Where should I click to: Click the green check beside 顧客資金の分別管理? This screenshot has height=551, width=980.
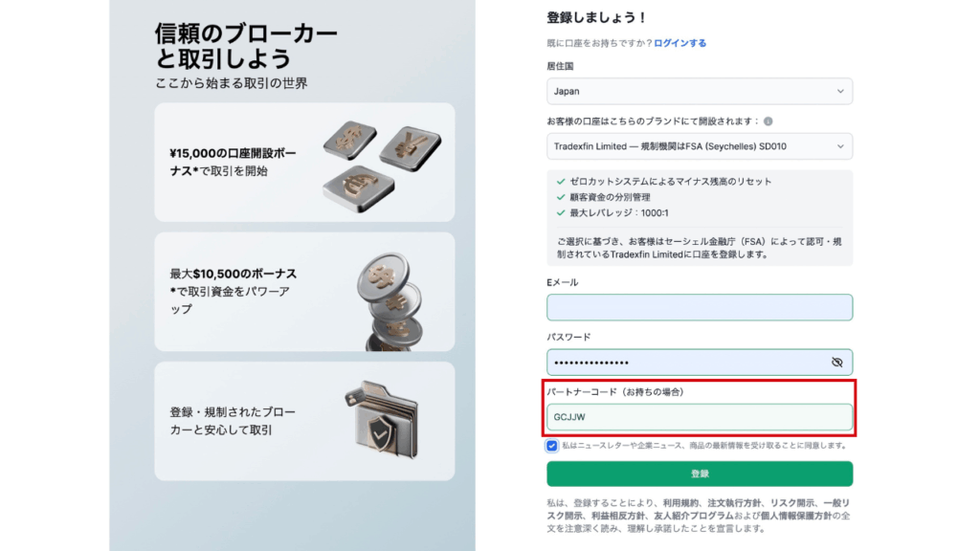click(x=561, y=197)
